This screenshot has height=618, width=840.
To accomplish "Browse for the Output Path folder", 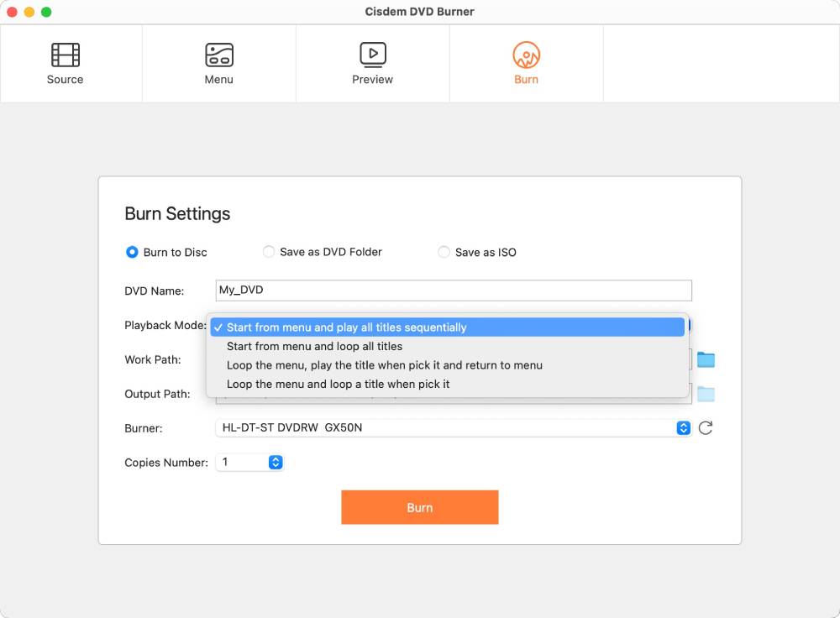I will [706, 394].
